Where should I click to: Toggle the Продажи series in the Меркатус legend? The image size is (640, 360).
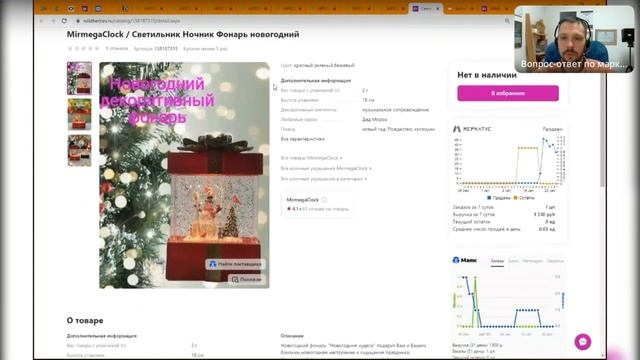tap(499, 198)
